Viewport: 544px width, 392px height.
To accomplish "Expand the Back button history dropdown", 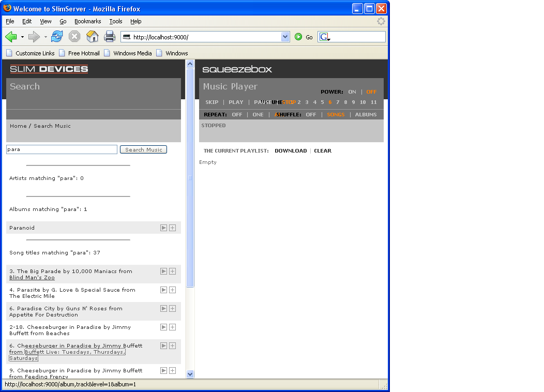I will pyautogui.click(x=22, y=37).
